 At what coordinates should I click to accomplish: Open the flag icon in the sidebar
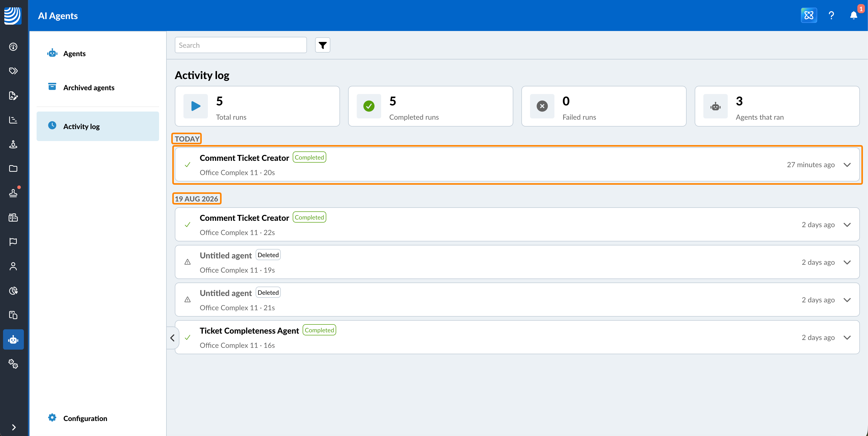pyautogui.click(x=13, y=242)
